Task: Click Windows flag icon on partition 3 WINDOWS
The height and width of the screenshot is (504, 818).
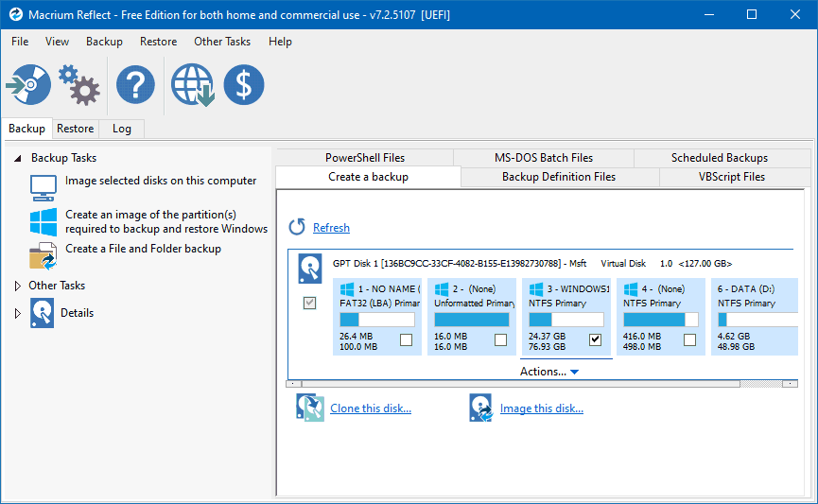Action: point(536,289)
